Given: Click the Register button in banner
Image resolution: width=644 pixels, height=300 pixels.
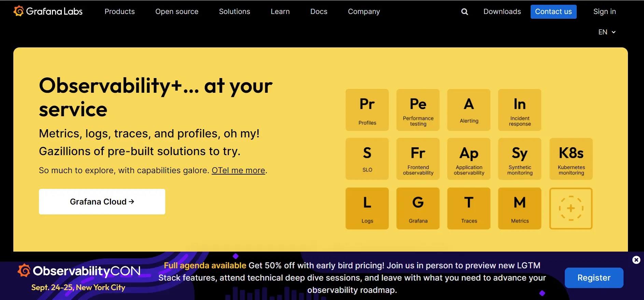Looking at the screenshot, I should 594,278.
